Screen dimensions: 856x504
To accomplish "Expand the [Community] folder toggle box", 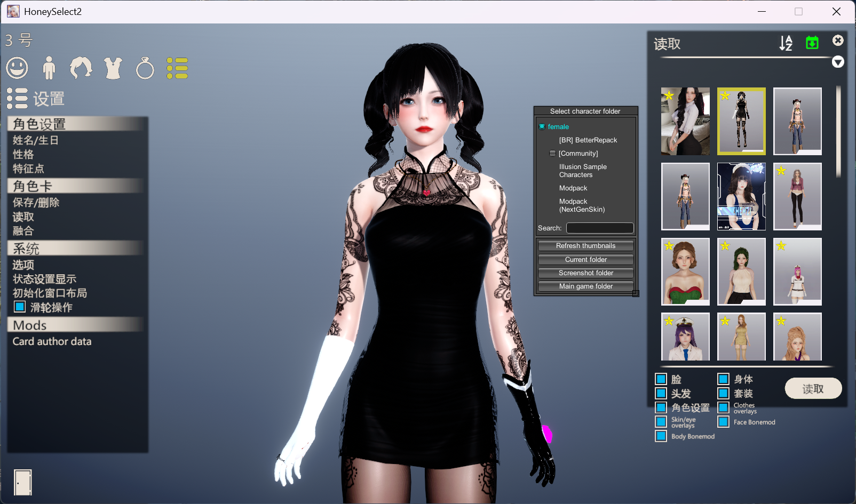I will click(553, 153).
